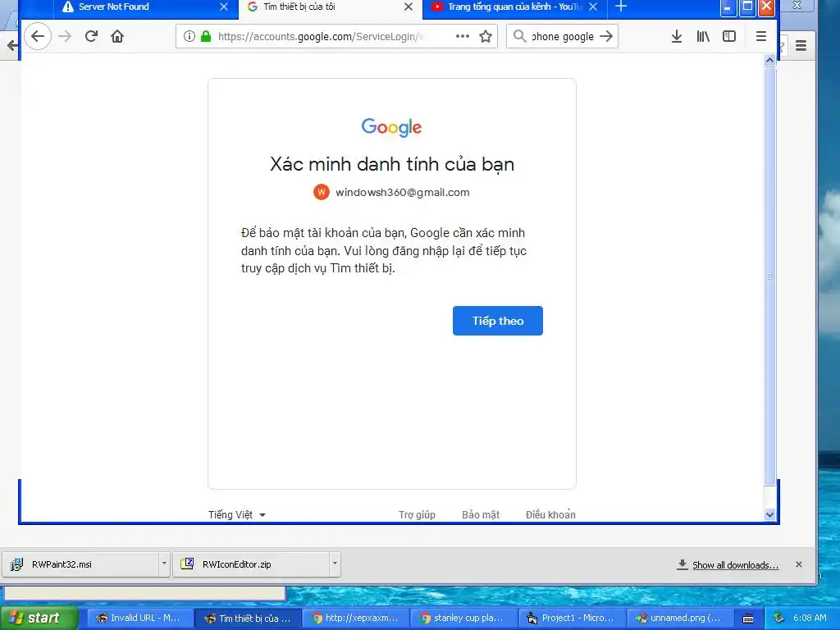Switch to Project1 - Micro taskbar window
Viewport: 840px width, 630px height.
pyautogui.click(x=572, y=618)
